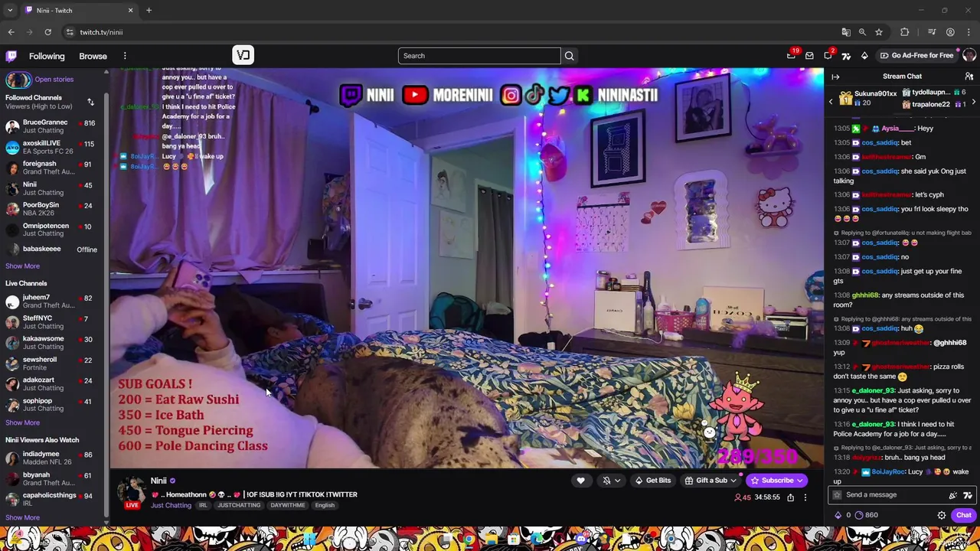Show more Ninii Viewers Also Watch channels
This screenshot has width=980, height=551.
(x=22, y=517)
